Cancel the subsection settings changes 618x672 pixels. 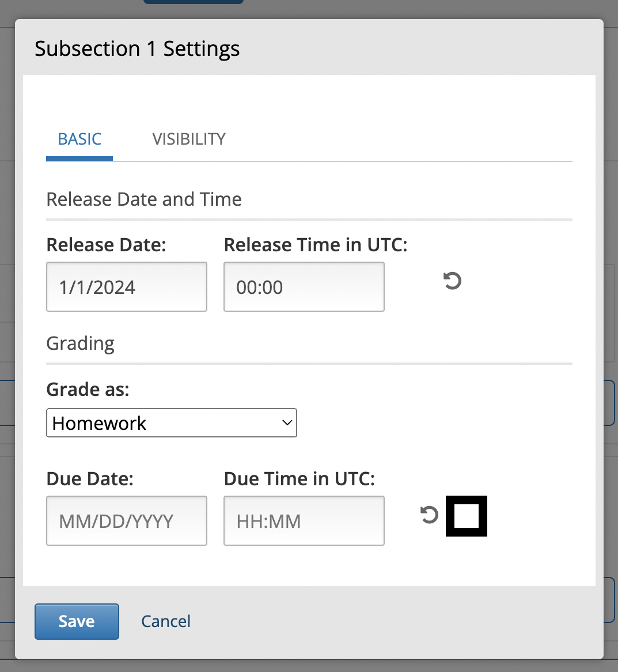(165, 621)
